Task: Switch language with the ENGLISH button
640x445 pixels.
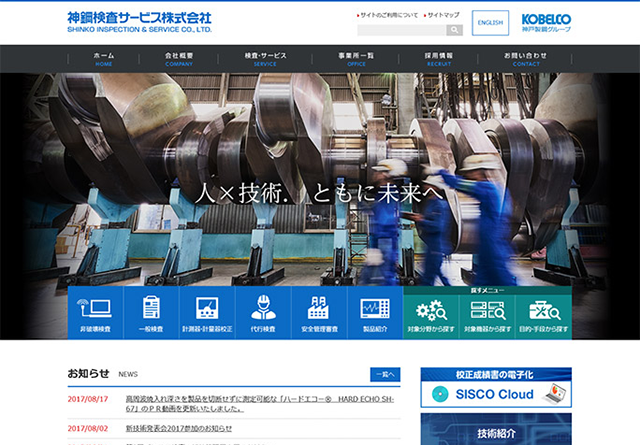Action: [x=490, y=22]
